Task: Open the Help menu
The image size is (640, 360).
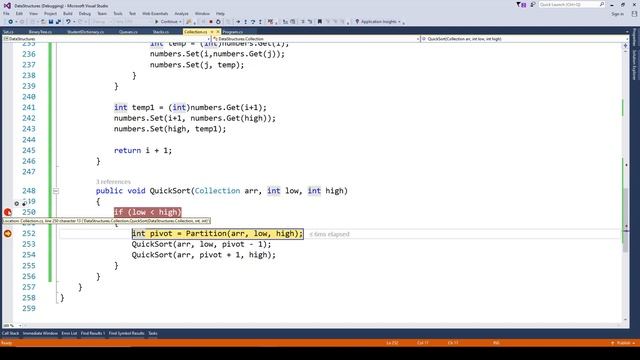Action: [x=220, y=13]
